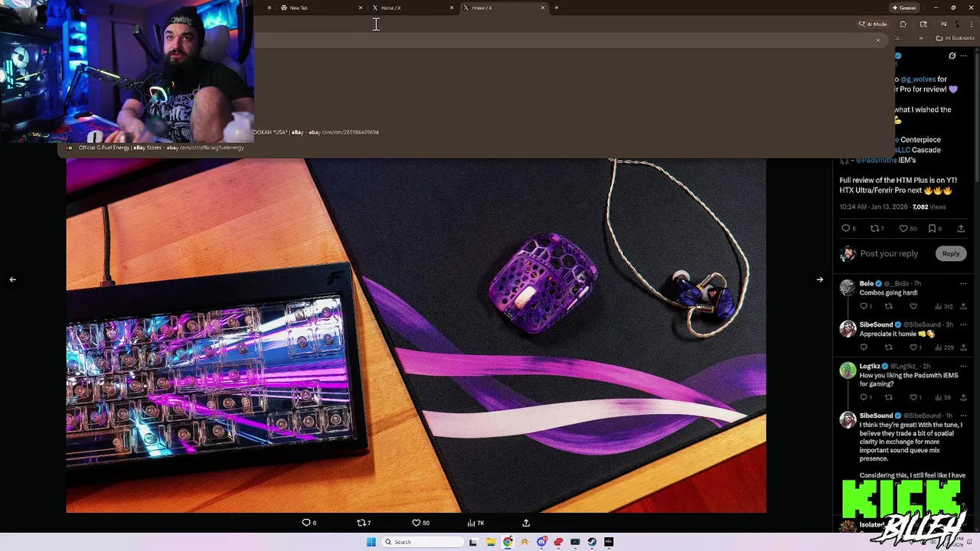Open the Gemini button in Chrome

904,8
